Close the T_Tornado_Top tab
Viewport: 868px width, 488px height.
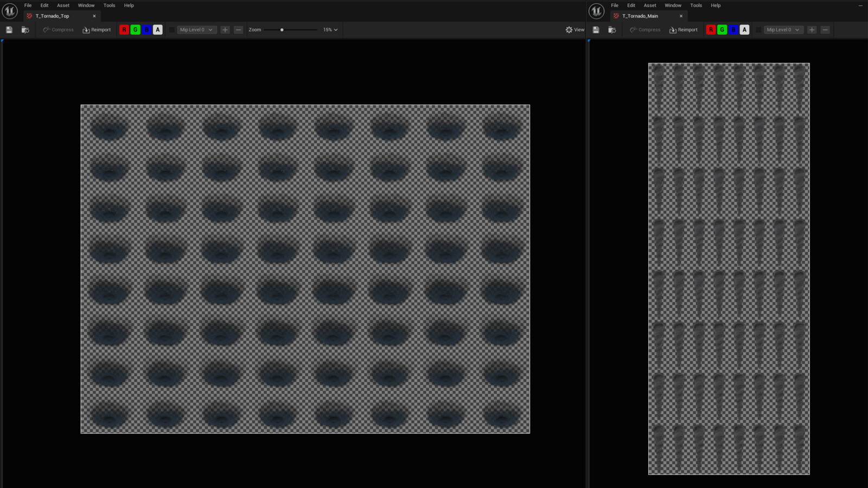94,16
